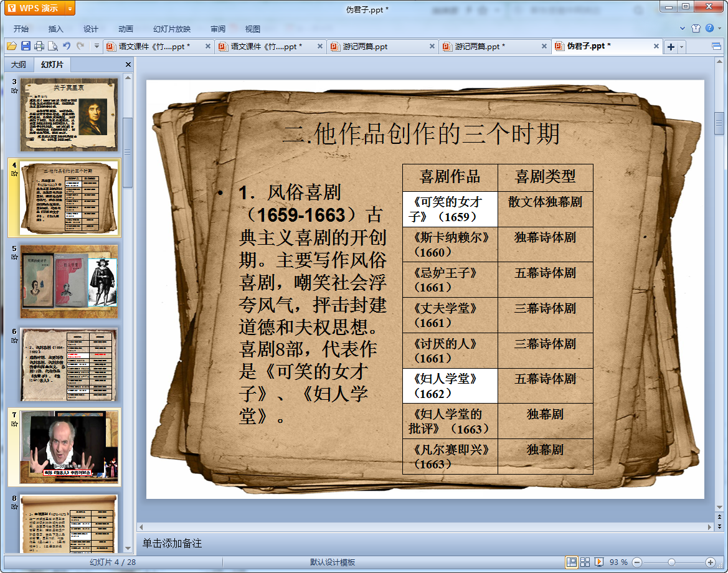The height and width of the screenshot is (573, 728).
Task: Close the unmodified 游记两篇.ppt tab
Action: pyautogui.click(x=432, y=47)
